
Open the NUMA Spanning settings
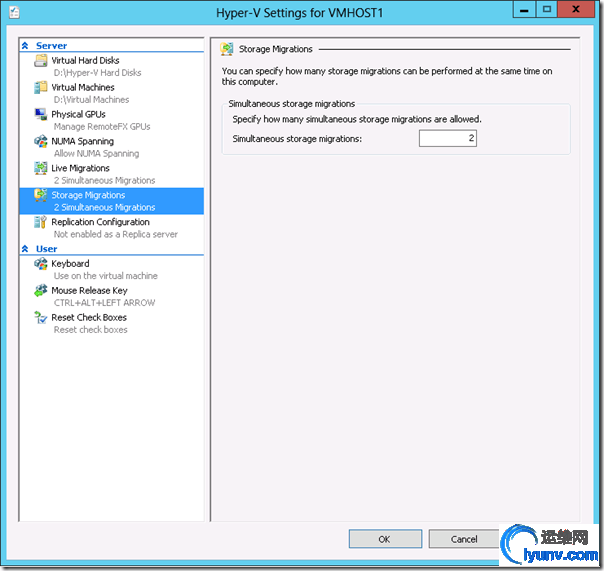(x=112, y=147)
